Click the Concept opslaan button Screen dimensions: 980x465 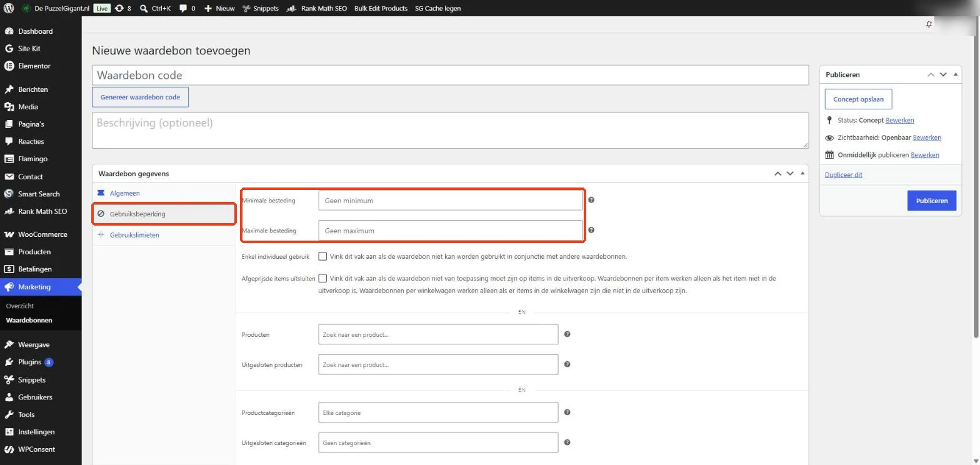858,99
